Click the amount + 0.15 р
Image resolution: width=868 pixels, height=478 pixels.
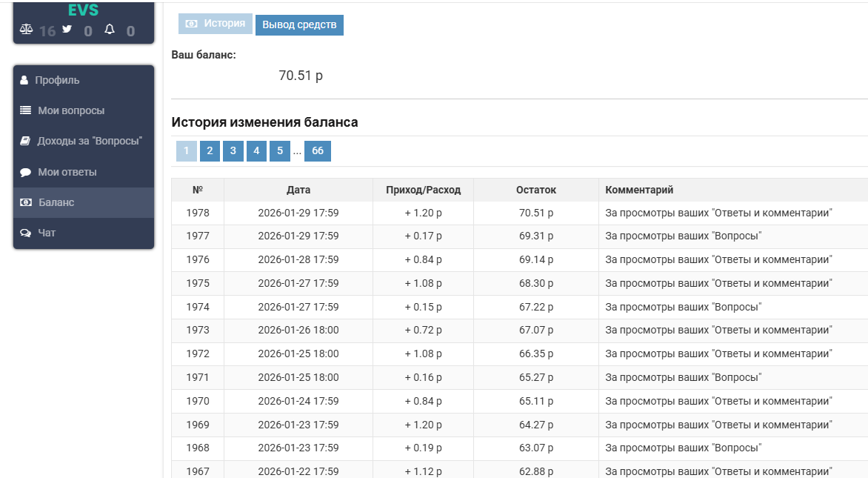click(424, 307)
